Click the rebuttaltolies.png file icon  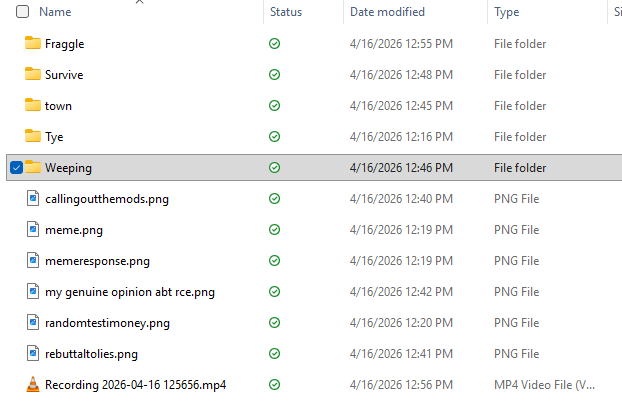(x=33, y=353)
